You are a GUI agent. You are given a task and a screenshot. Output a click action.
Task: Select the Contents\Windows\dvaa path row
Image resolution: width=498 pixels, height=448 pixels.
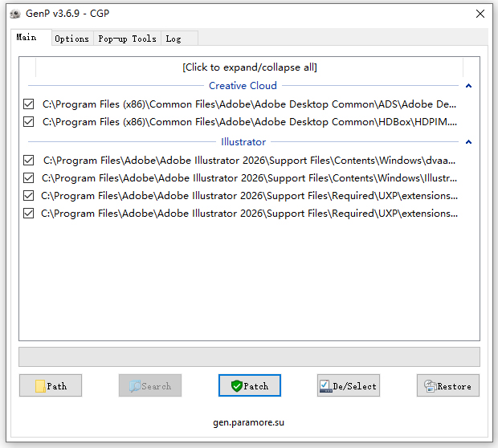[249, 161]
